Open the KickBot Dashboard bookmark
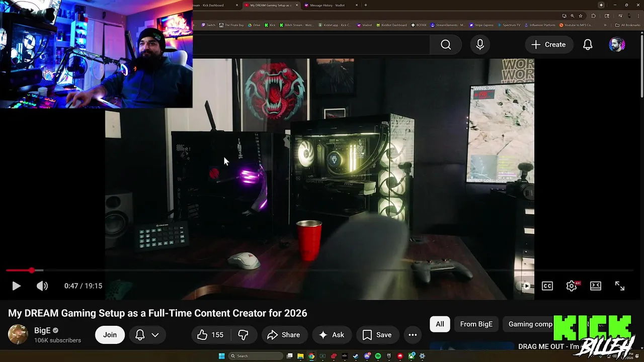The width and height of the screenshot is (644, 362). pyautogui.click(x=391, y=25)
